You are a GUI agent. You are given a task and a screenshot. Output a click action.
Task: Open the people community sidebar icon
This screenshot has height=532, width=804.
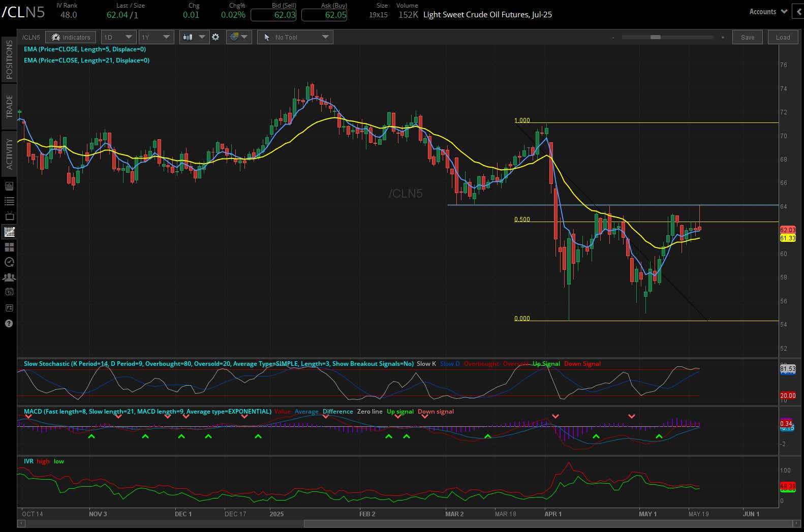click(x=9, y=277)
